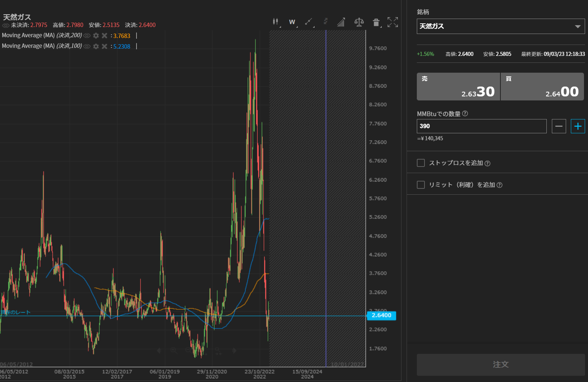Click the trash can delete icon
Image resolution: width=588 pixels, height=382 pixels.
pos(376,22)
